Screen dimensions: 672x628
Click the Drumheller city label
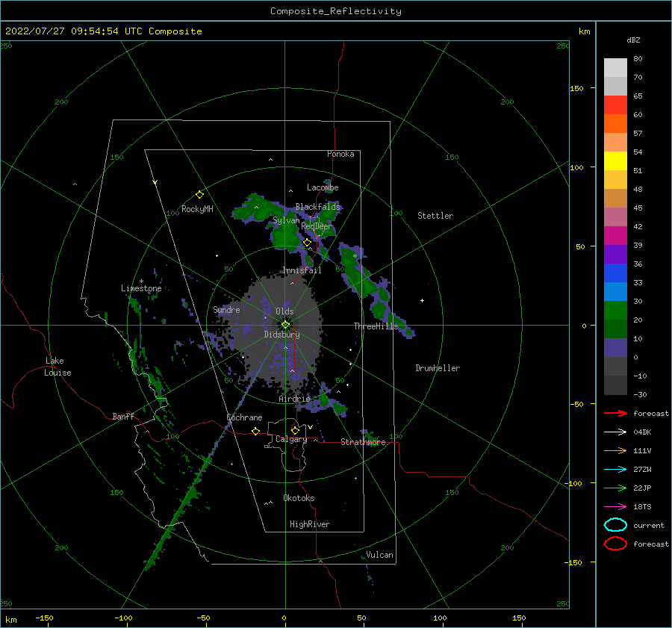pyautogui.click(x=438, y=368)
